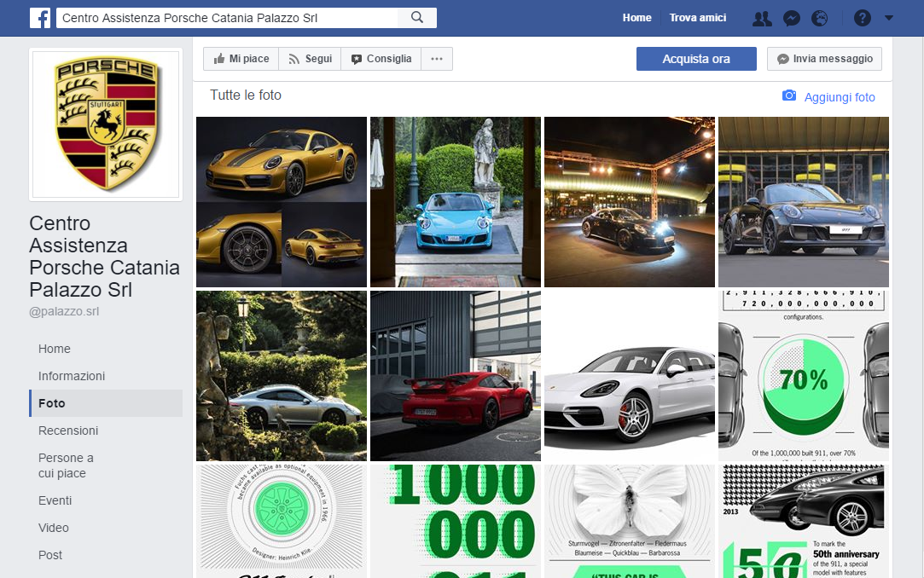Send a message via Invia messaggio
The height and width of the screenshot is (578, 924).
[x=824, y=59]
